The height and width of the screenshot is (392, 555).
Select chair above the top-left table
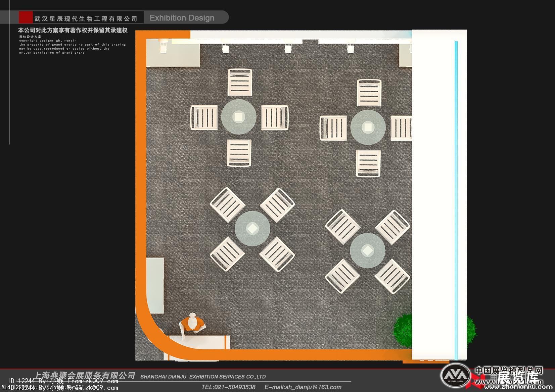click(240, 82)
